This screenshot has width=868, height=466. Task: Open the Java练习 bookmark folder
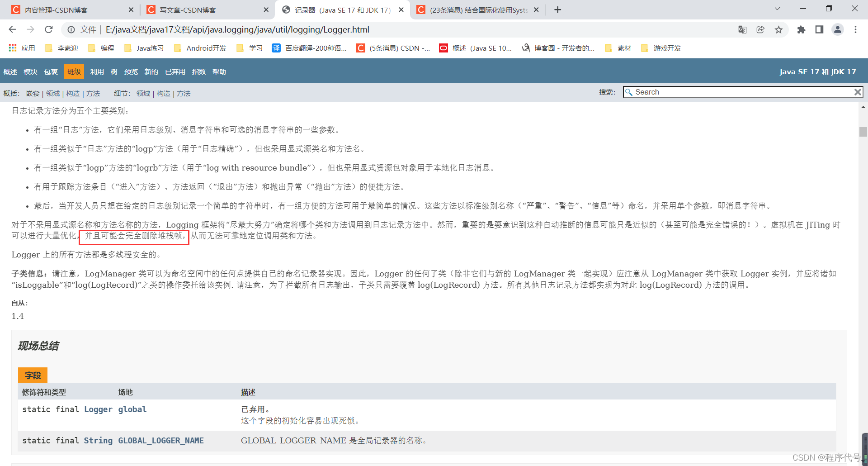[144, 48]
